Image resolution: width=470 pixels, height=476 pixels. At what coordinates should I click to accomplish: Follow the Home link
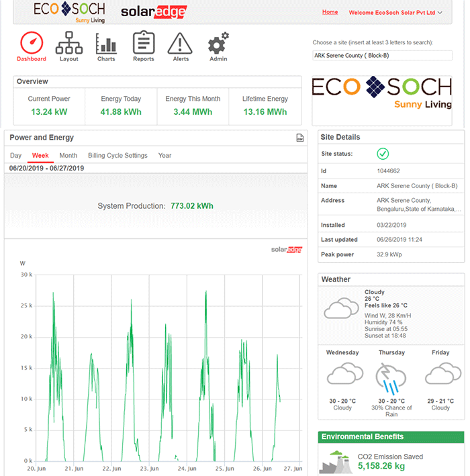[x=330, y=12]
